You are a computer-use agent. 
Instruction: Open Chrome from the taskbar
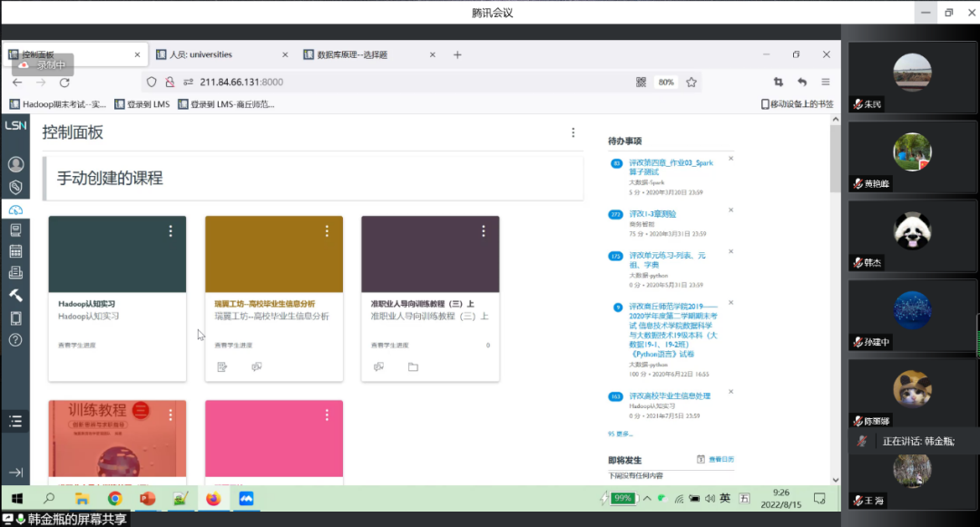pyautogui.click(x=114, y=498)
